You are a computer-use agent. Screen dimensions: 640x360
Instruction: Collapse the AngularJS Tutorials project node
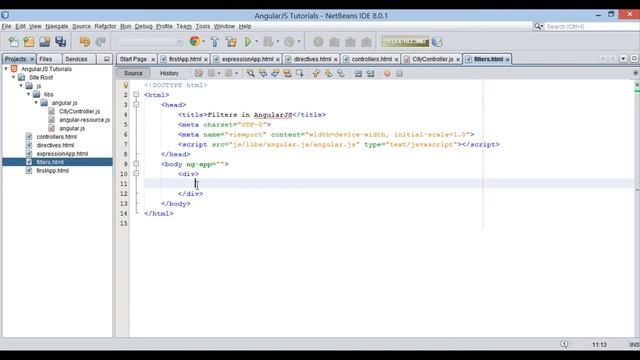(6, 69)
